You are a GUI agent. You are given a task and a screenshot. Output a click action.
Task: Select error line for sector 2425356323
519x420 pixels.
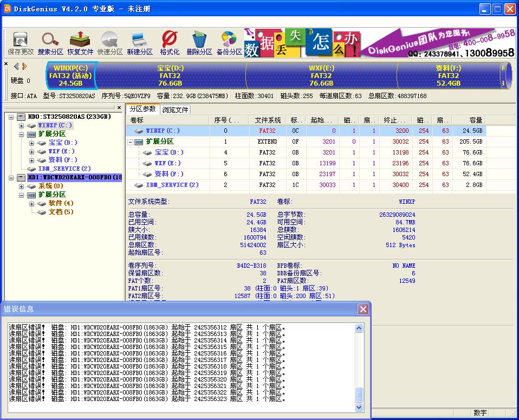click(147, 399)
